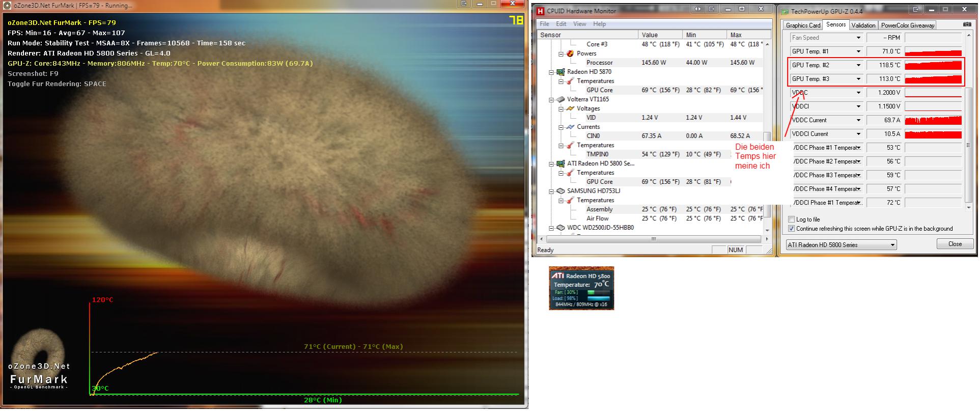980x411 pixels.
Task: Collapse the Volterra VT1165 tree node
Action: pos(551,99)
